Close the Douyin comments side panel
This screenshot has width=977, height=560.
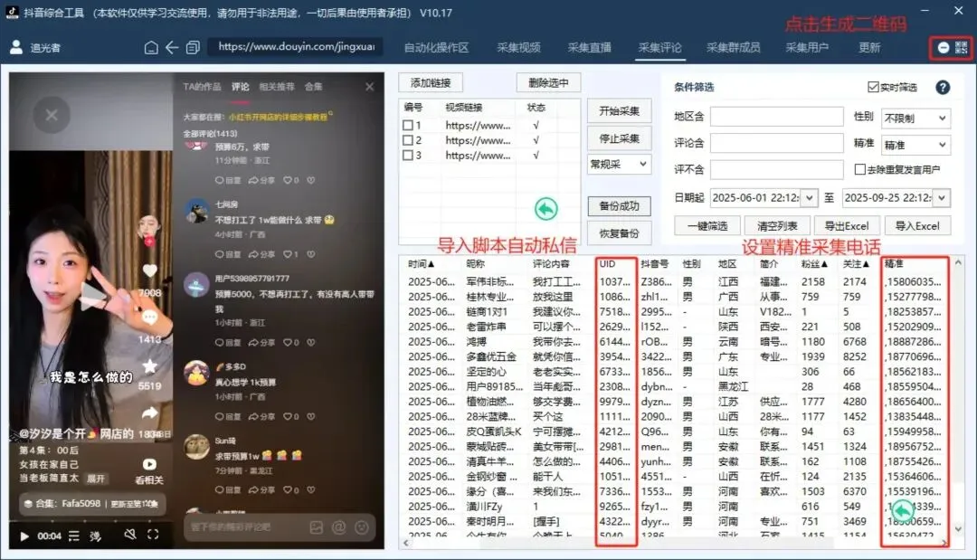click(369, 87)
